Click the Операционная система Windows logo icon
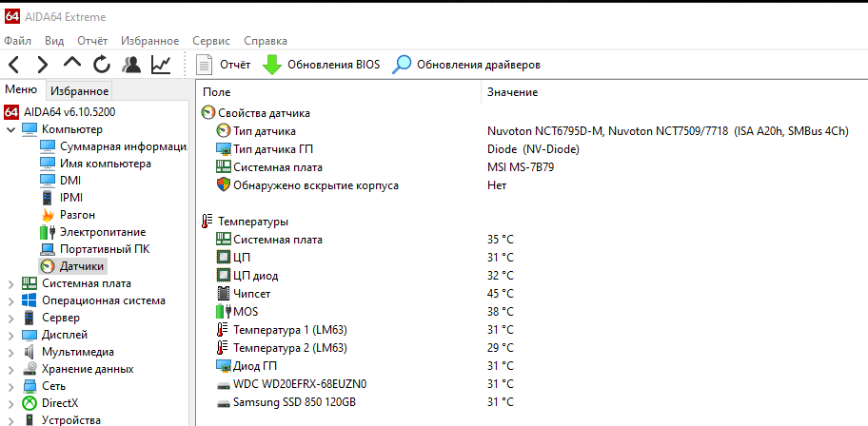 30,301
